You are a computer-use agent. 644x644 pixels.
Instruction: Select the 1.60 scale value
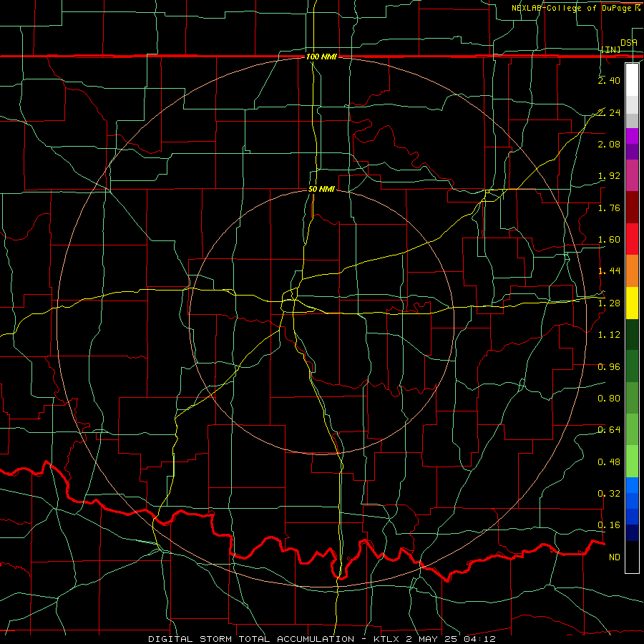pos(609,240)
